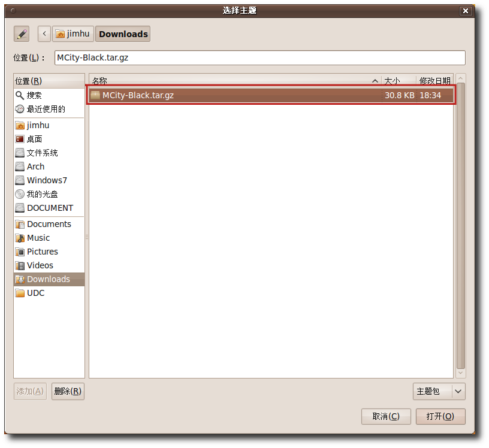The image size is (489, 448).
Task: Open the DOCUMENT volume label
Action: 50,208
